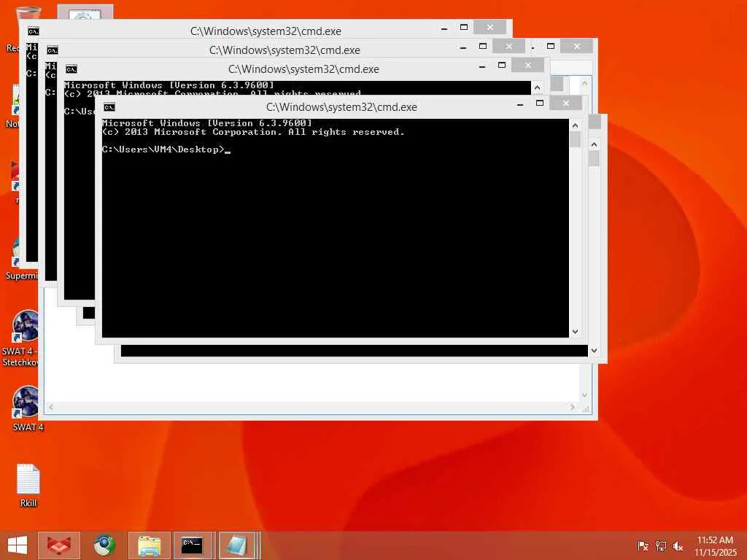Launch the blue-green browser icon on the taskbar
Screen dimensions: 747x560
(x=104, y=545)
